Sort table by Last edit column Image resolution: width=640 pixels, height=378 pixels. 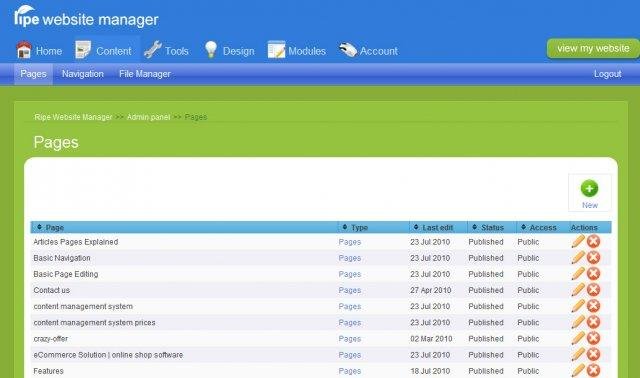coord(433,227)
